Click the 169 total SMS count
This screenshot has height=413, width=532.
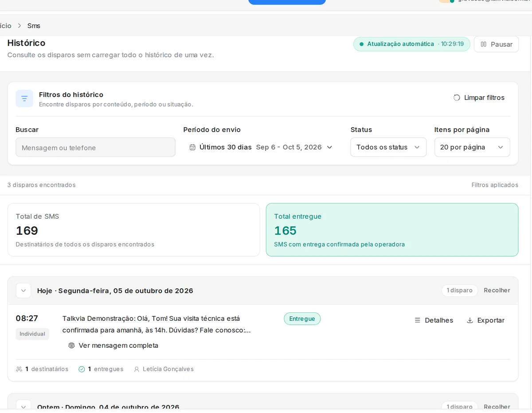pos(27,231)
